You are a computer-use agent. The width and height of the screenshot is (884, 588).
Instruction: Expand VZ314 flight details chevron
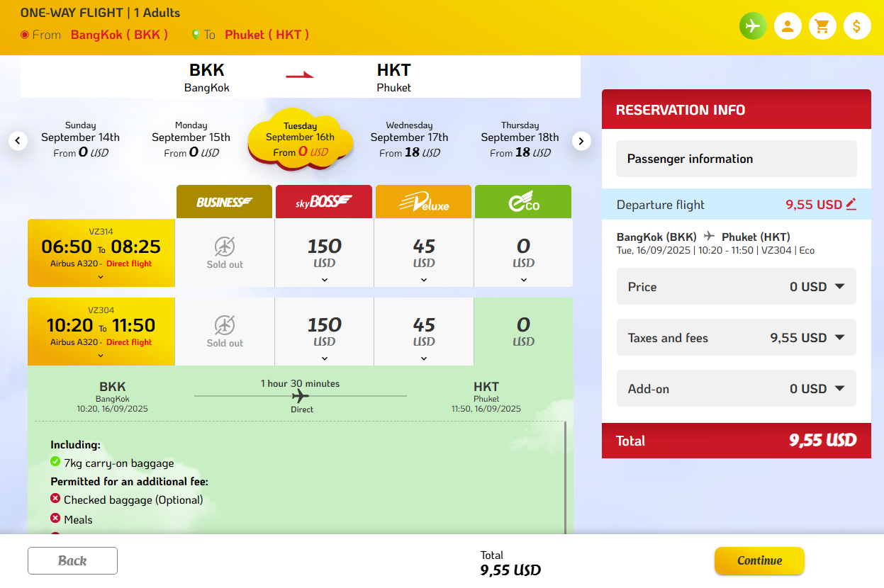[101, 277]
